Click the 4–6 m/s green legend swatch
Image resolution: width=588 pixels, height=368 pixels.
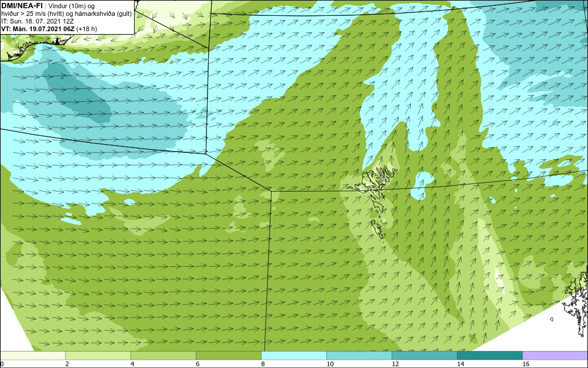(163, 356)
